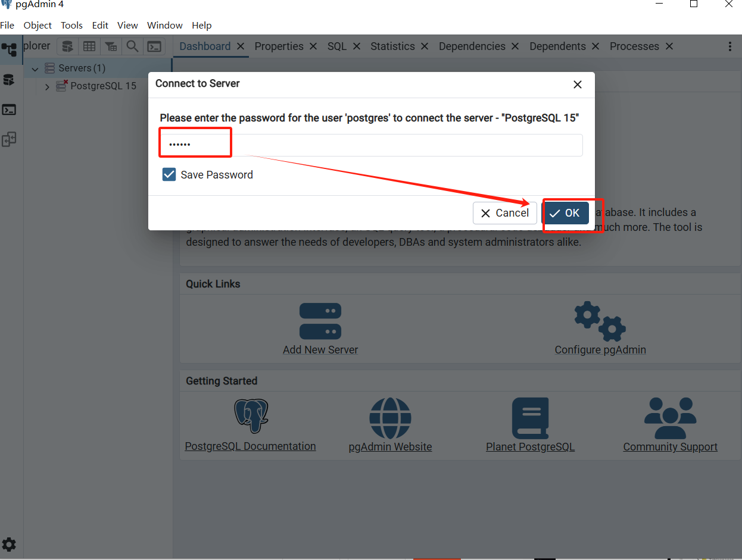Open the terminal sidebar icon
Viewport: 742px width, 560px height.
[9, 110]
